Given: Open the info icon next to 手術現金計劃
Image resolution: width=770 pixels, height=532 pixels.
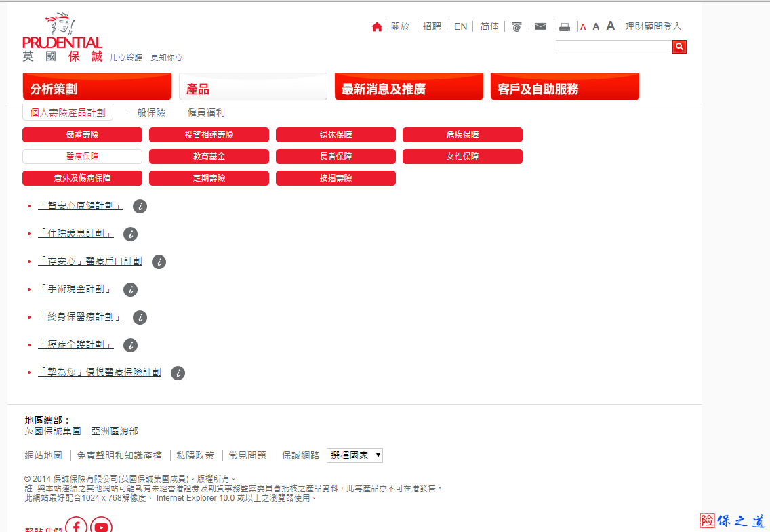Looking at the screenshot, I should click(131, 289).
